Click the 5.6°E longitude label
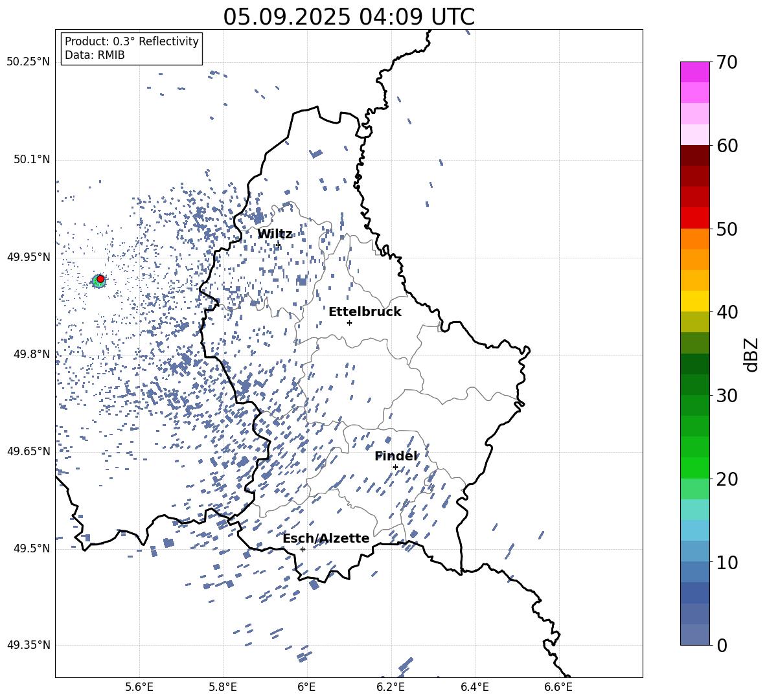The height and width of the screenshot is (700, 767). (x=139, y=687)
